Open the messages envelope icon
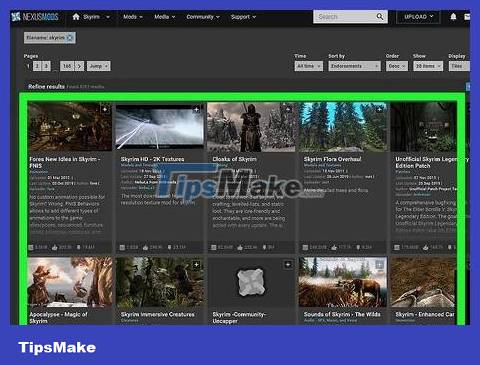Screen dimensions: 480x365 point(467,17)
